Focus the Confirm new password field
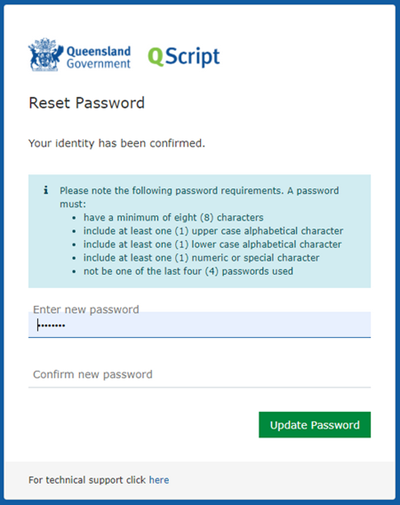 click(x=199, y=374)
